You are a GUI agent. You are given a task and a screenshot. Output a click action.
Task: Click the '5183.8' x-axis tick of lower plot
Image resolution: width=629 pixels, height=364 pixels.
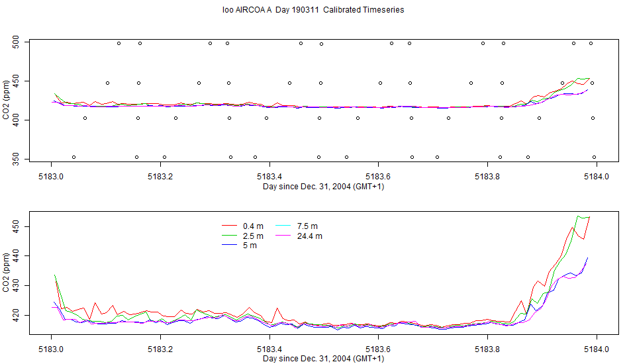point(487,349)
